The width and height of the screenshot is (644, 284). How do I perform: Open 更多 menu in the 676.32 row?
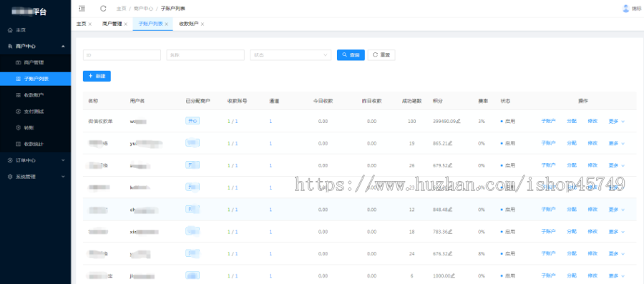(x=617, y=254)
